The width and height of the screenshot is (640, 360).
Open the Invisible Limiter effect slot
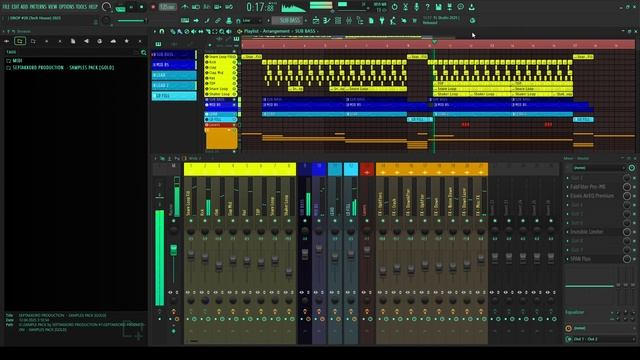pos(587,232)
